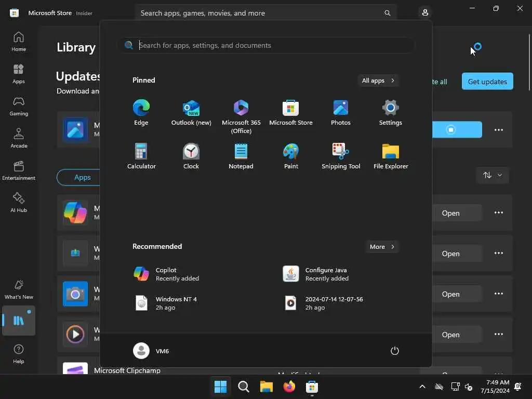Open the Photos pinned app
Viewport: 532px width, 399px height.
341,113
